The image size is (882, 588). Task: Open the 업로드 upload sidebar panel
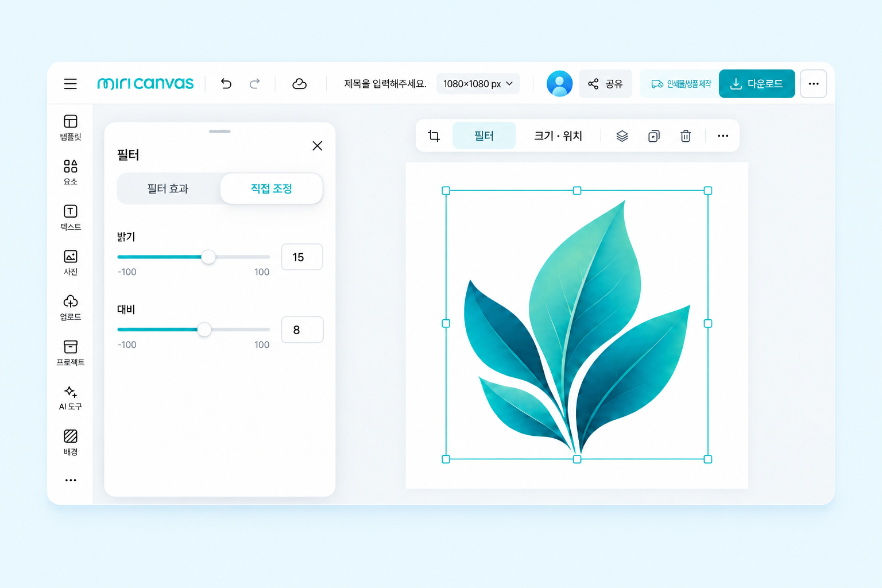click(x=70, y=308)
